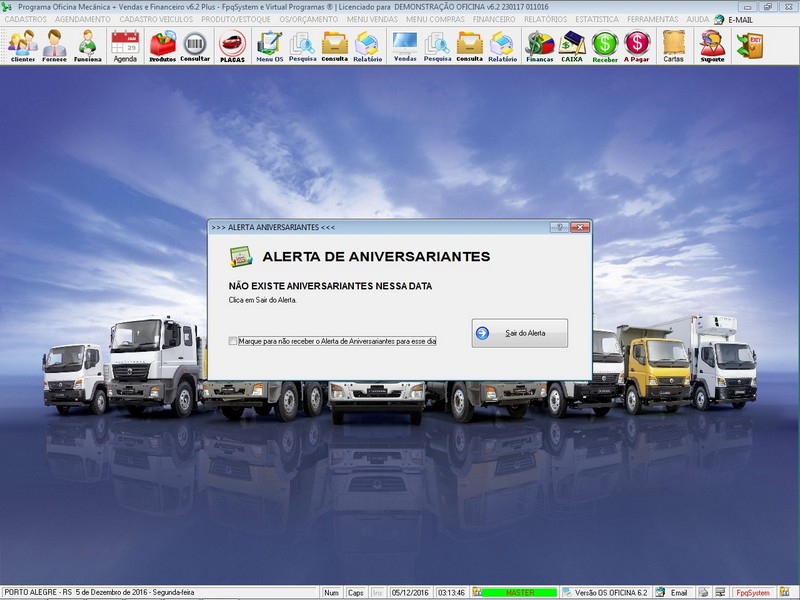Open the CADASTRO VEICULOS menu
The image size is (800, 600).
[x=156, y=19]
